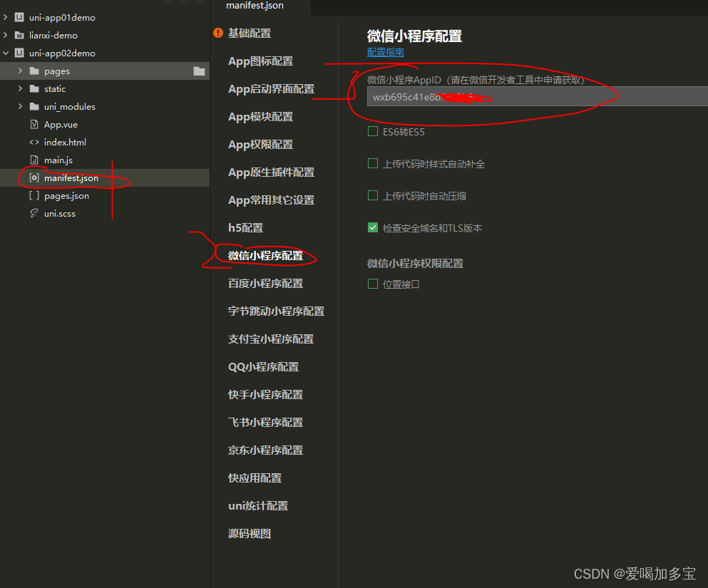Open the 配置指南 link
708x588 pixels.
coord(386,52)
